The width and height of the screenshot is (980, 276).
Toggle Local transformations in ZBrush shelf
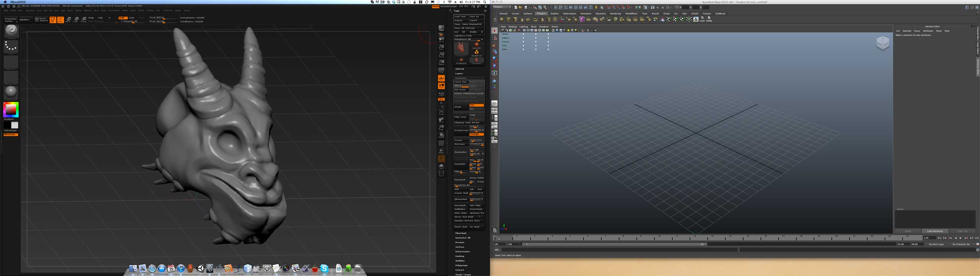pos(441,86)
